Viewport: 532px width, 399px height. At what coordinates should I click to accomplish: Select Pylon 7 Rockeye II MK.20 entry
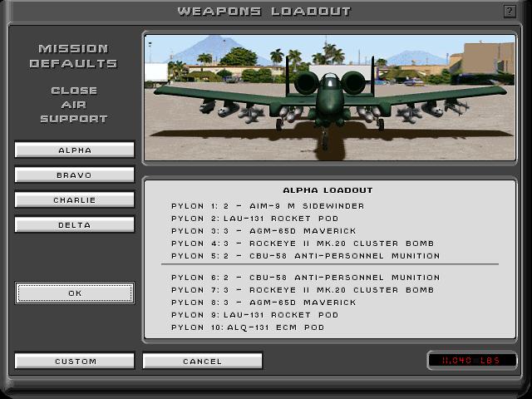coord(303,290)
